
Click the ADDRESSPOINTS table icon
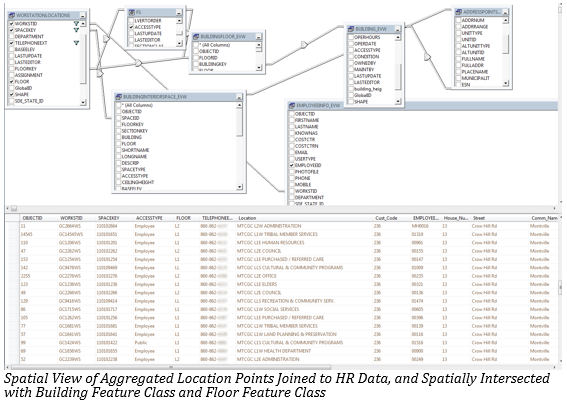click(x=459, y=12)
